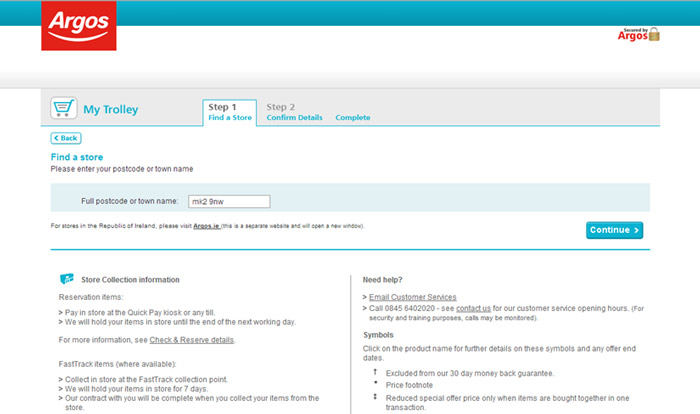Click the double dagger special offer symbol
700x414 pixels.
tap(374, 397)
